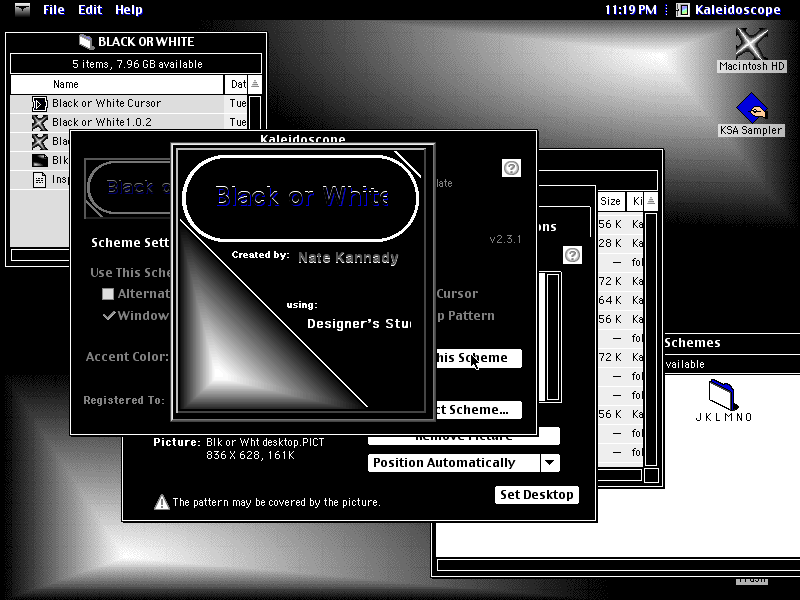Select the Black or White1.0.2 scheme icon

(39, 122)
